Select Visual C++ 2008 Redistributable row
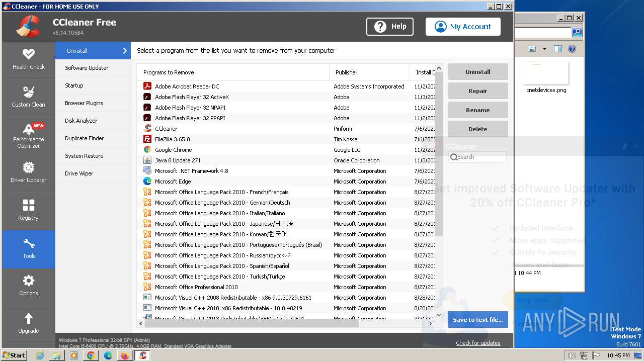The image size is (644, 362). coord(286,298)
